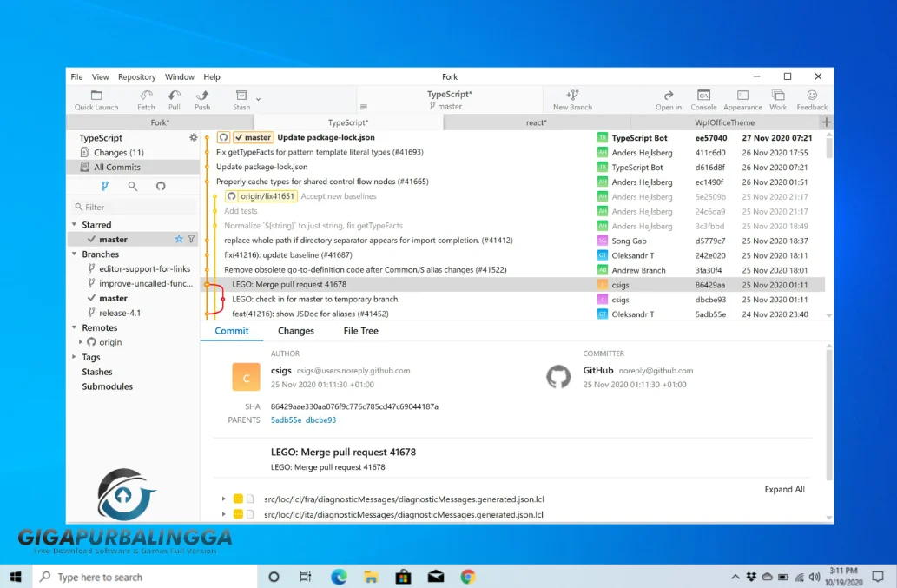This screenshot has width=897, height=588.
Task: Open the Windows Start menu
Action: pos(16,577)
